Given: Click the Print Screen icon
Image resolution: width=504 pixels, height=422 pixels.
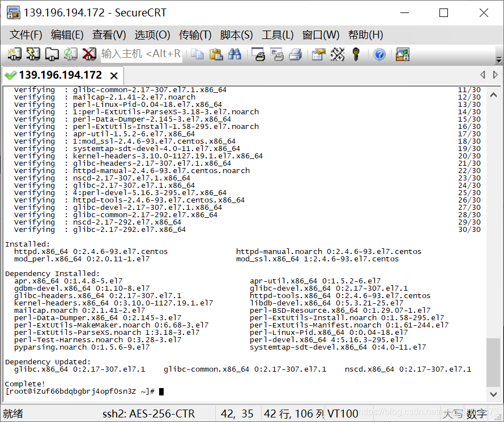Looking at the screenshot, I should tap(258, 54).
